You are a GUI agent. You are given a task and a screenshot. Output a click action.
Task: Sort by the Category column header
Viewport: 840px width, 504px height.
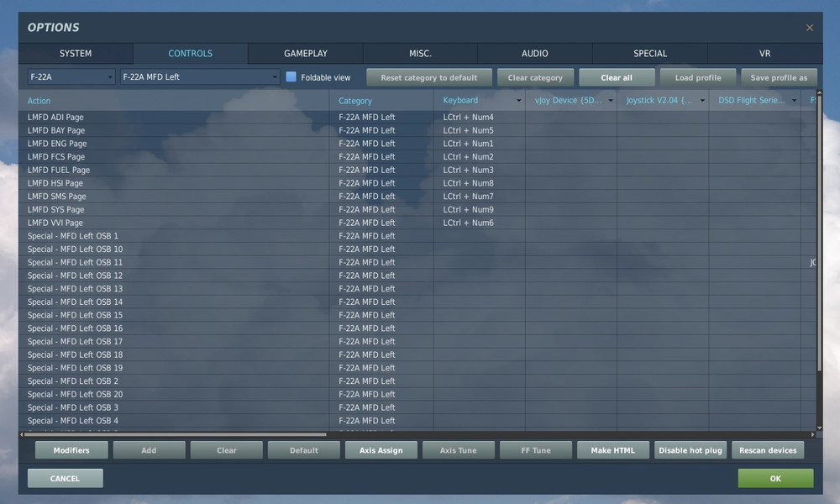(381, 100)
